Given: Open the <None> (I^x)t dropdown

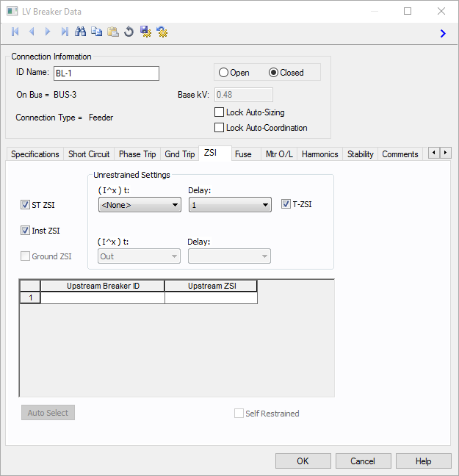Looking at the screenshot, I should pyautogui.click(x=140, y=205).
